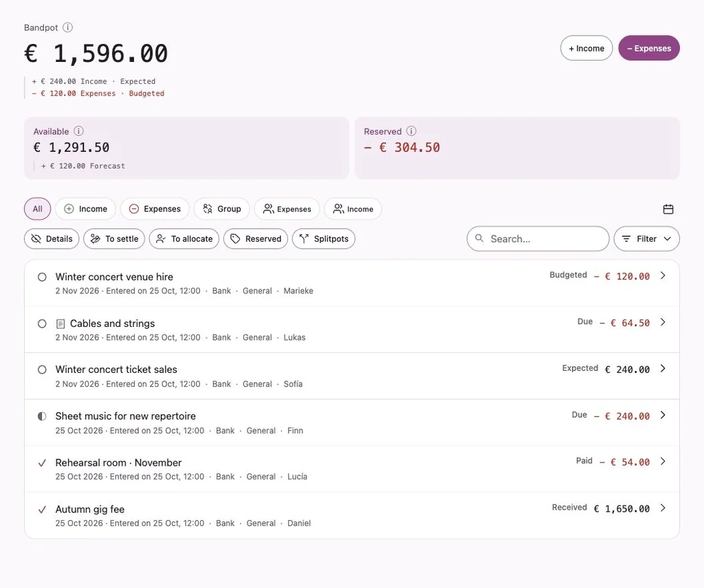The image size is (704, 588).
Task: Select the All tab
Action: [37, 209]
